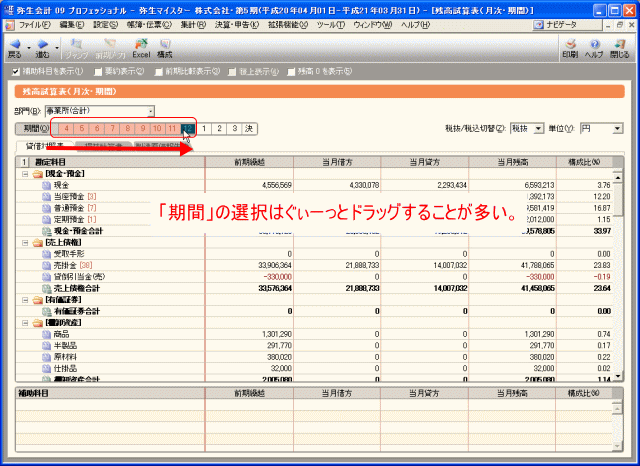The image size is (640, 466).
Task: Collapse the 現金・預金 tree group
Action: click(24, 173)
